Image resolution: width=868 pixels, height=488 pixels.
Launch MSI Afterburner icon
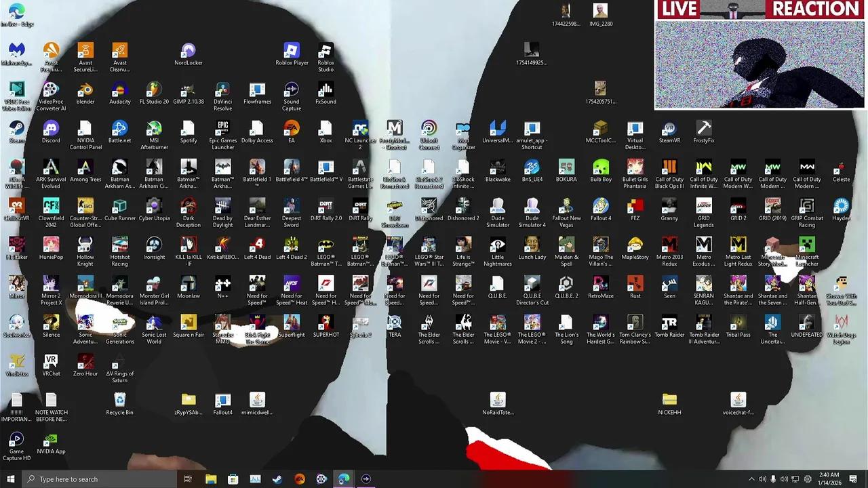click(154, 136)
